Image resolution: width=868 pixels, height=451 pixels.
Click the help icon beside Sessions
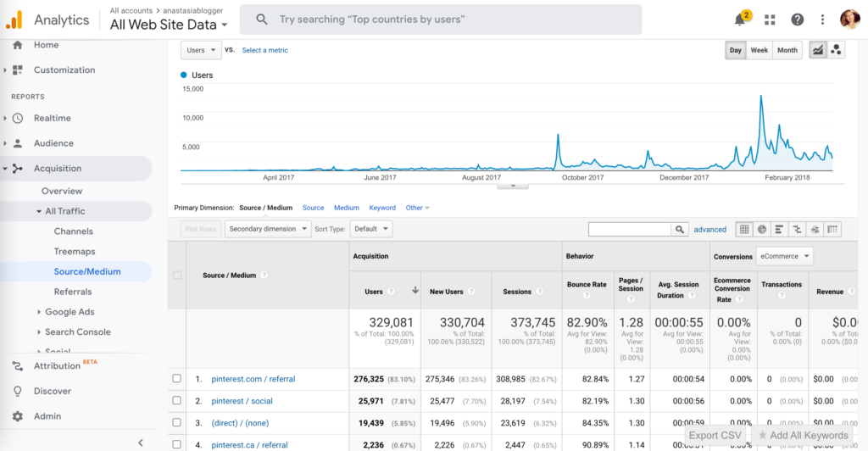(x=539, y=292)
